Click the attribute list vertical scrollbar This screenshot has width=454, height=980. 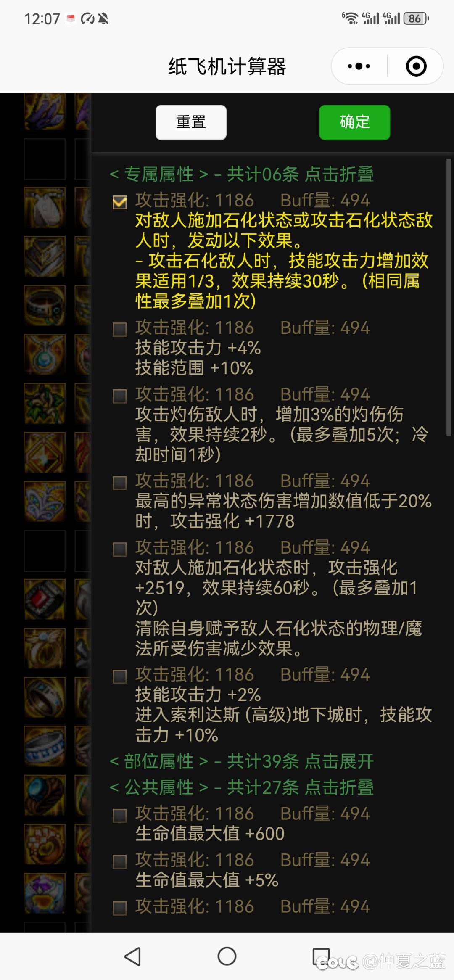[x=449, y=297]
